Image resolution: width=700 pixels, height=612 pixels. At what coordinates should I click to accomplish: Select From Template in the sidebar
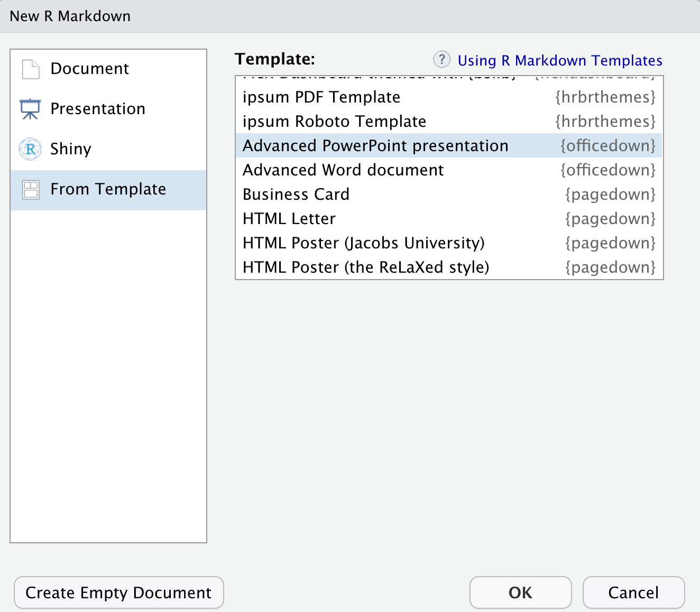pyautogui.click(x=108, y=190)
